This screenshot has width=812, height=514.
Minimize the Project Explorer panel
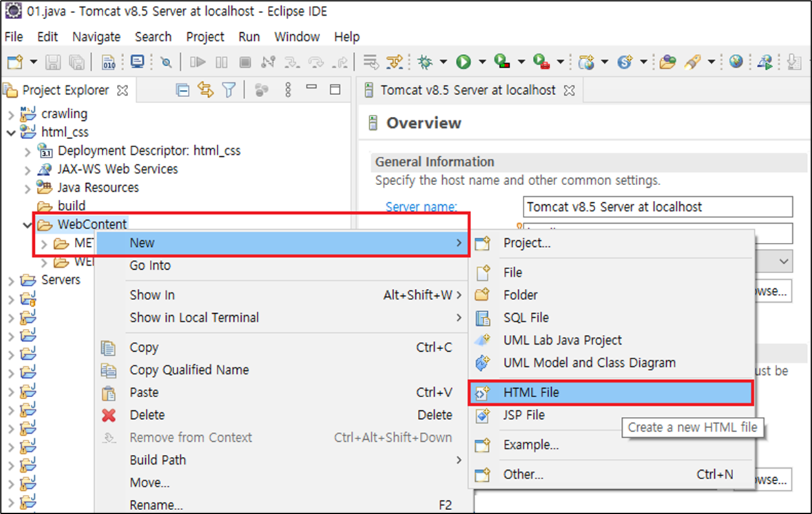pos(312,87)
